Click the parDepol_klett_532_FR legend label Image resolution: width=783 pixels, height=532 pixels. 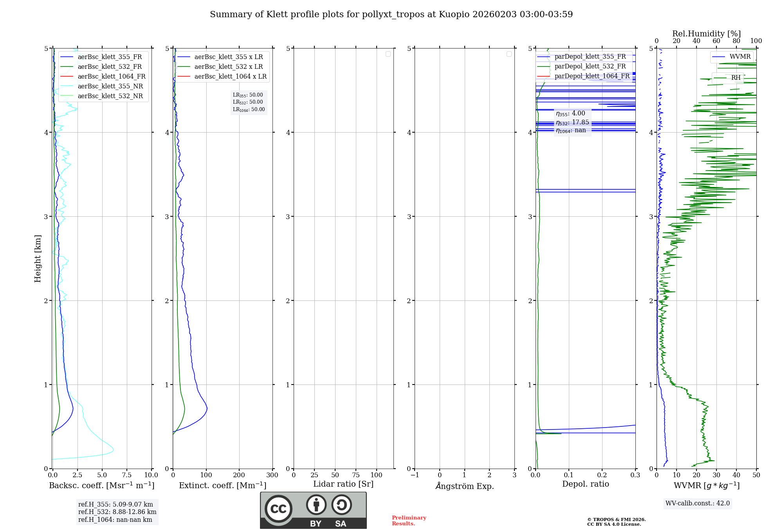click(x=590, y=66)
